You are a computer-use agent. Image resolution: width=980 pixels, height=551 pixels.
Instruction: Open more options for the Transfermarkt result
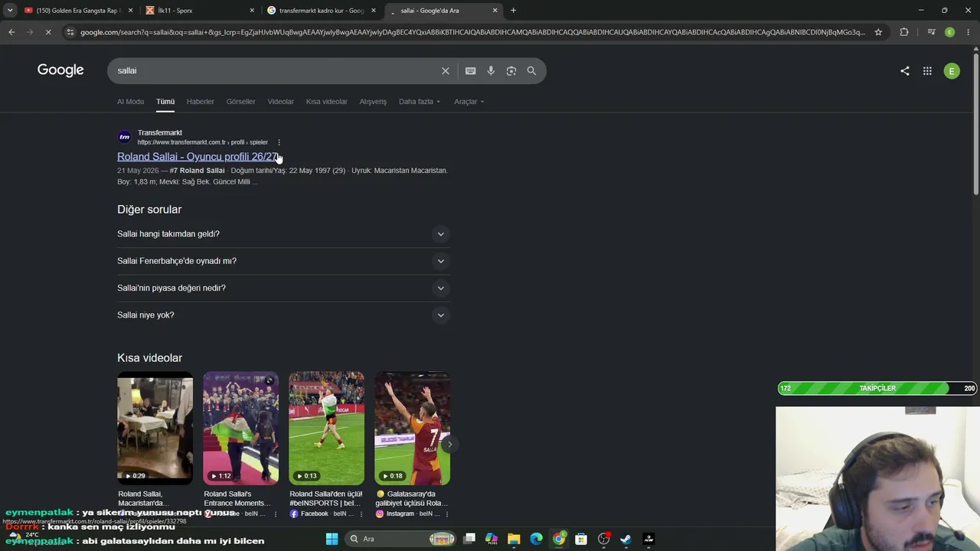pos(279,142)
